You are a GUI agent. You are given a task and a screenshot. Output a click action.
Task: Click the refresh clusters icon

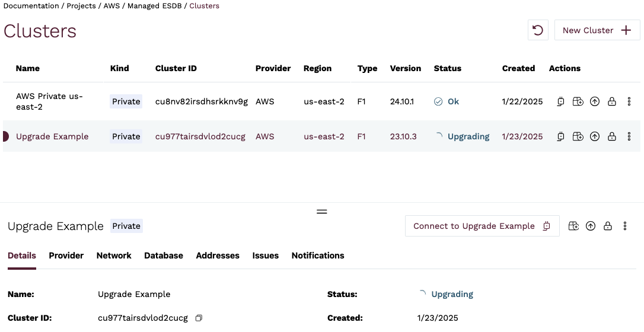[538, 30]
